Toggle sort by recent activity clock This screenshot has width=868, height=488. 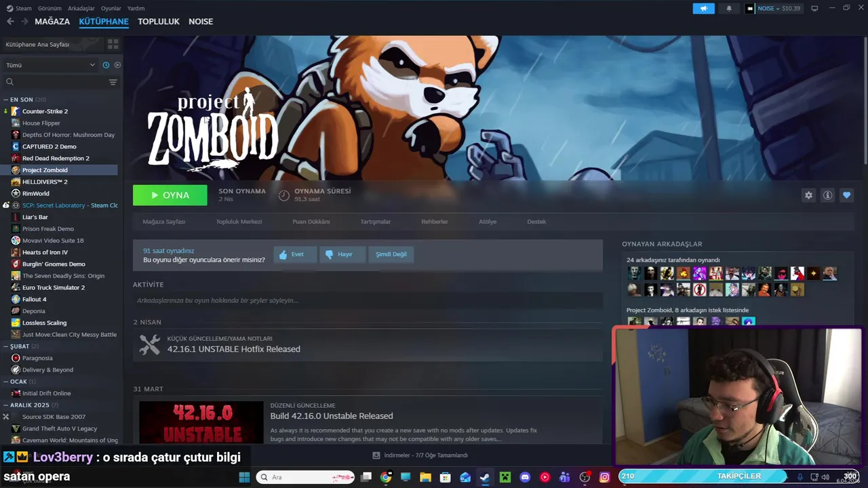(x=106, y=65)
